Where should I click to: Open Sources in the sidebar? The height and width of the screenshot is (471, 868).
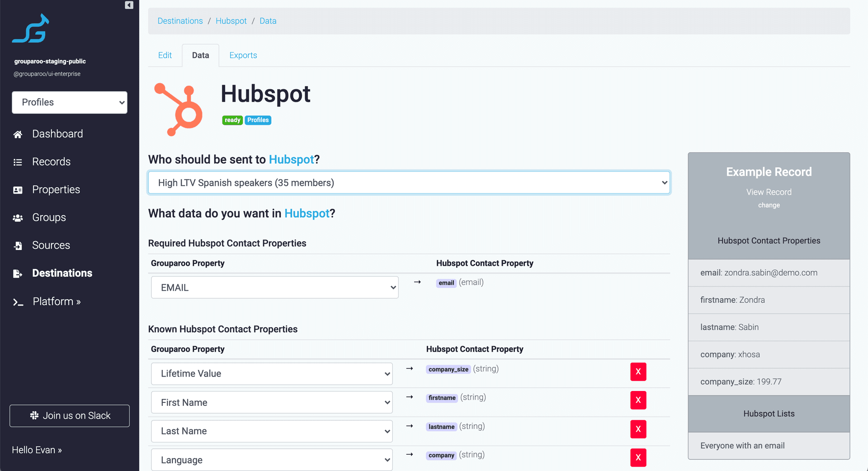[x=51, y=245]
